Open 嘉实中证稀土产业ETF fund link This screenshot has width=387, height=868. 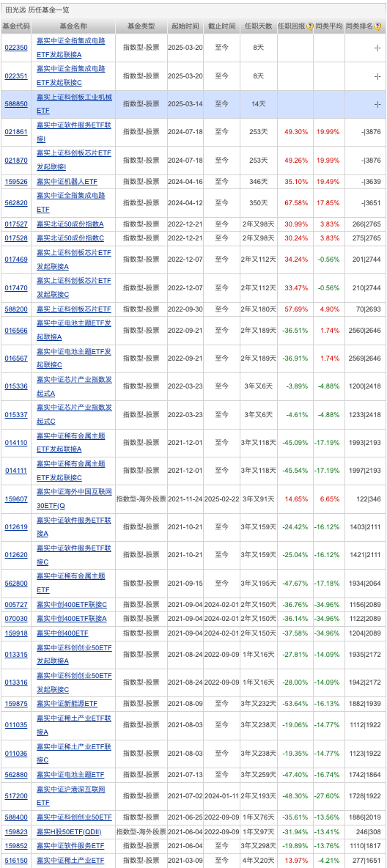(x=70, y=861)
